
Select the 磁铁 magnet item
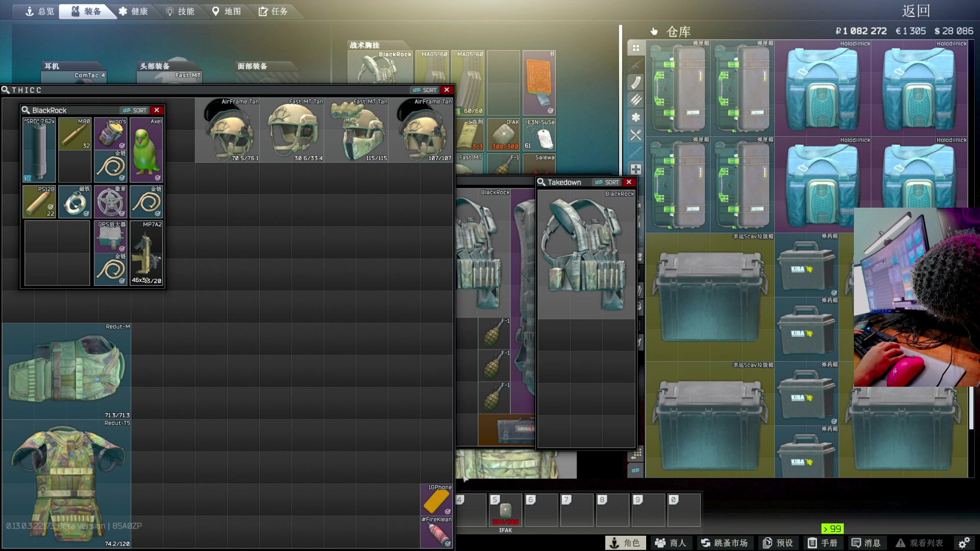(x=75, y=201)
